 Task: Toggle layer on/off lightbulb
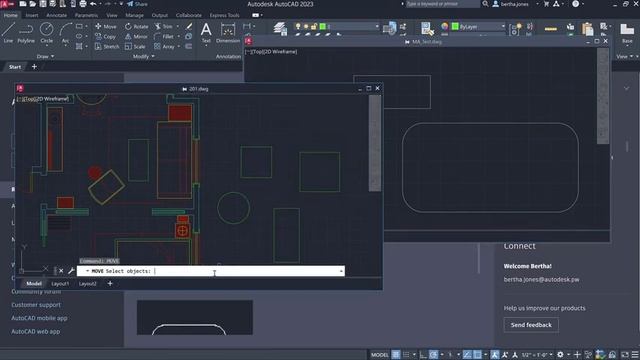pos(298,26)
